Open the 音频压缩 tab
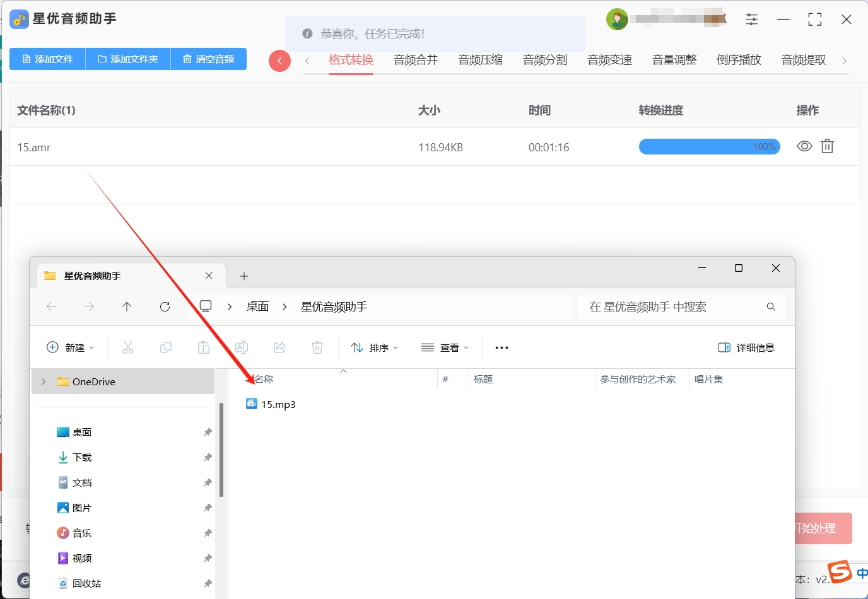The height and width of the screenshot is (599, 868). click(480, 60)
